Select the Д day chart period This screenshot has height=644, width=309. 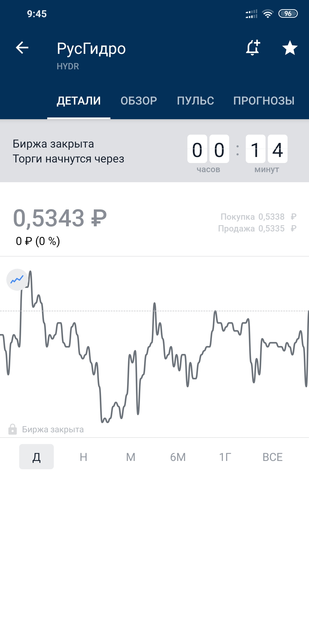[36, 457]
